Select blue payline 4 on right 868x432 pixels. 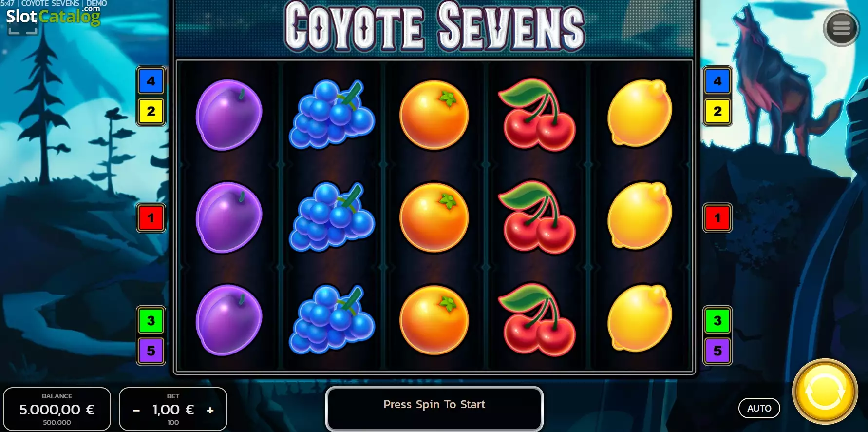717,81
